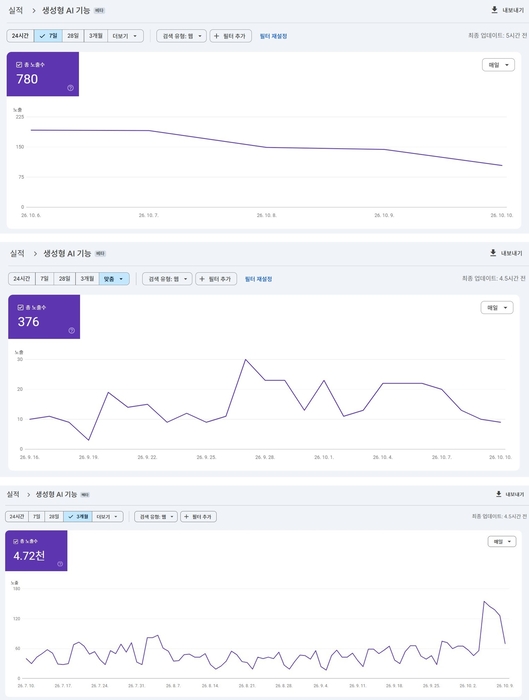Click the plus icon of 필터 추가 in the 780 panel
529x700 pixels.
pyautogui.click(x=217, y=36)
